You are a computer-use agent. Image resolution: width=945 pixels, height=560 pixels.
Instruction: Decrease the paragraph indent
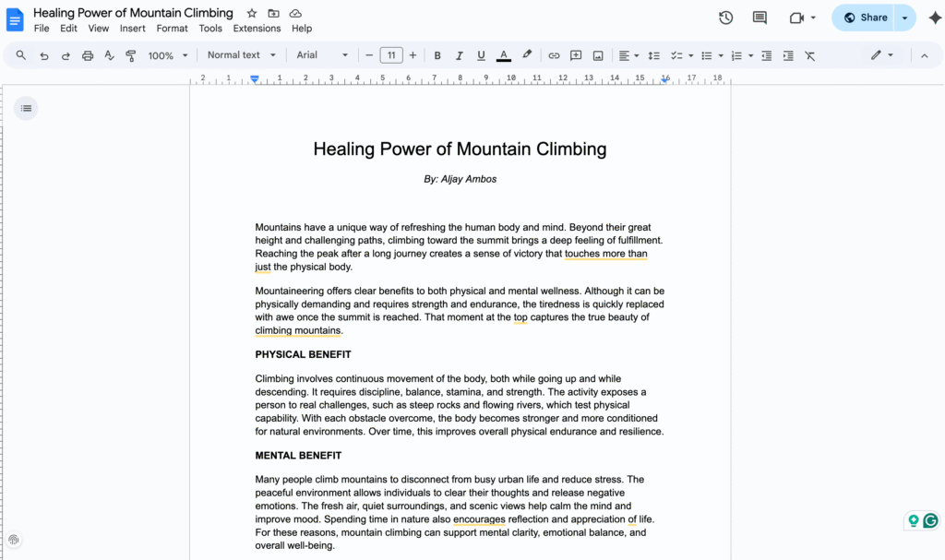[x=767, y=55]
